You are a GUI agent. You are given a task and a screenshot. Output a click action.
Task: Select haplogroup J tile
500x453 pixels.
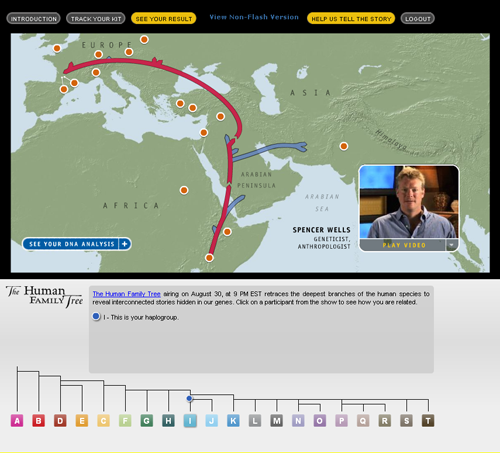click(x=212, y=421)
